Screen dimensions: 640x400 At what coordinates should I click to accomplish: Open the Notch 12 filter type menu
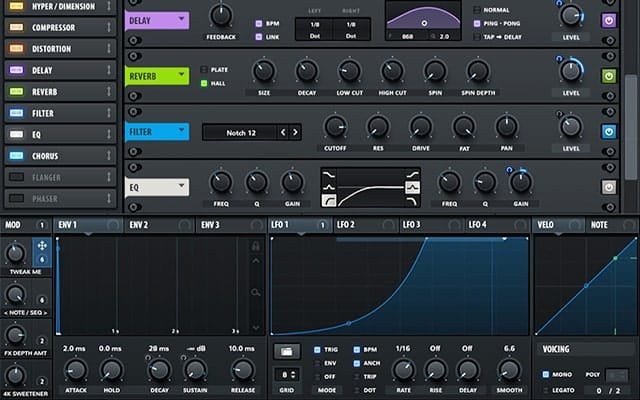point(241,133)
